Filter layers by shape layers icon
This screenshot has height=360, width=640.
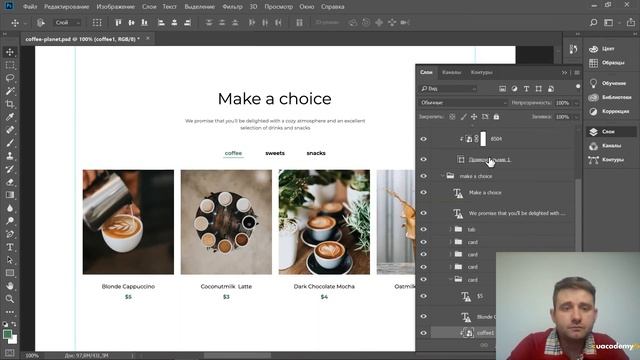(x=539, y=89)
